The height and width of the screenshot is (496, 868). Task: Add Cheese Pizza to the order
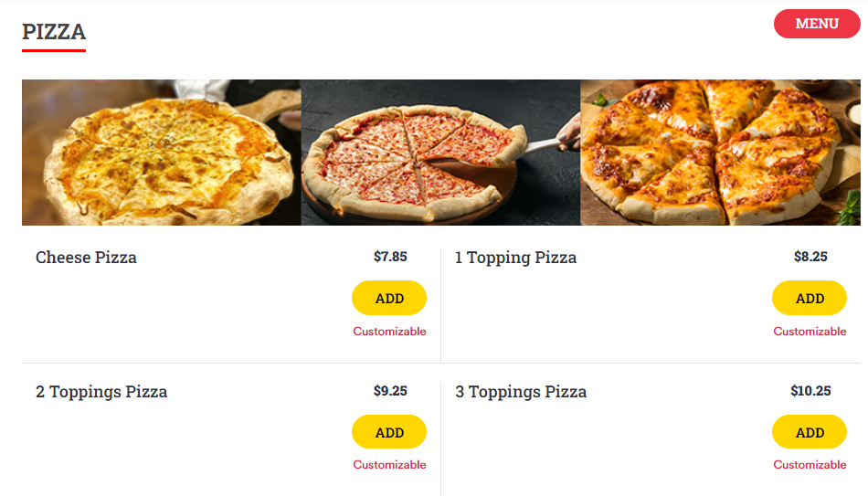point(389,298)
